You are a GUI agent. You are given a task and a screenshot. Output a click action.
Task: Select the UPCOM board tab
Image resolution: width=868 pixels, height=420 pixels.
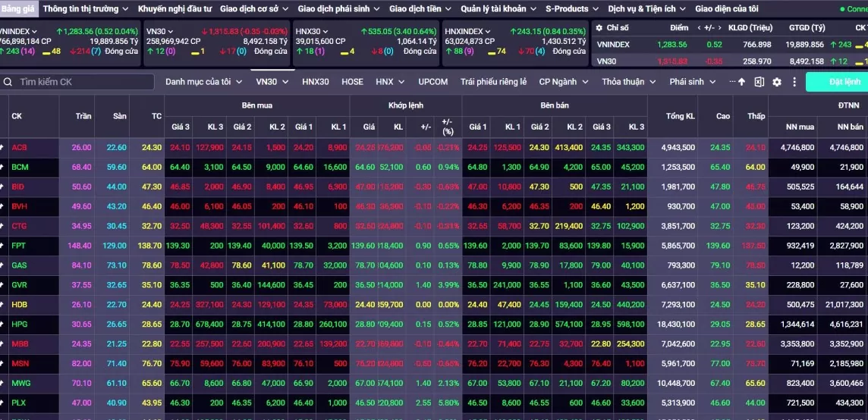433,82
